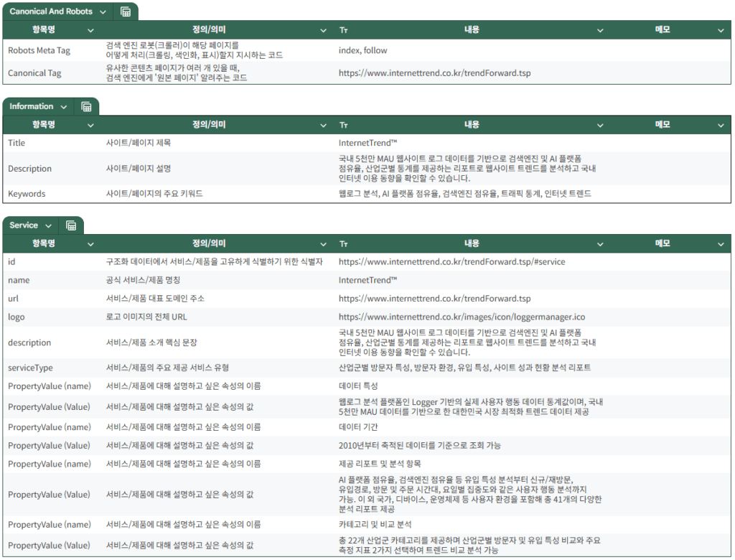The image size is (735, 560).
Task: Open the 내용 column dropdown in Service table
Action: pyautogui.click(x=600, y=243)
